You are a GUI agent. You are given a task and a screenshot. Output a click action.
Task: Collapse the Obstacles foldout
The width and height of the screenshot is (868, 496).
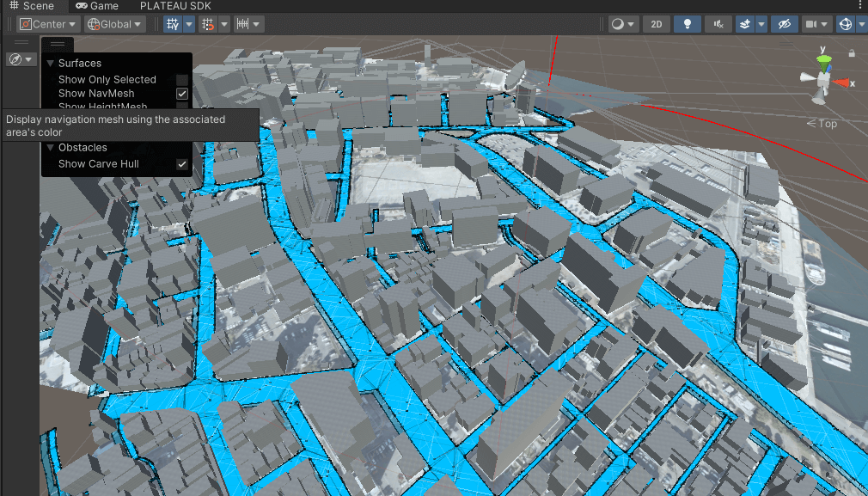point(51,148)
